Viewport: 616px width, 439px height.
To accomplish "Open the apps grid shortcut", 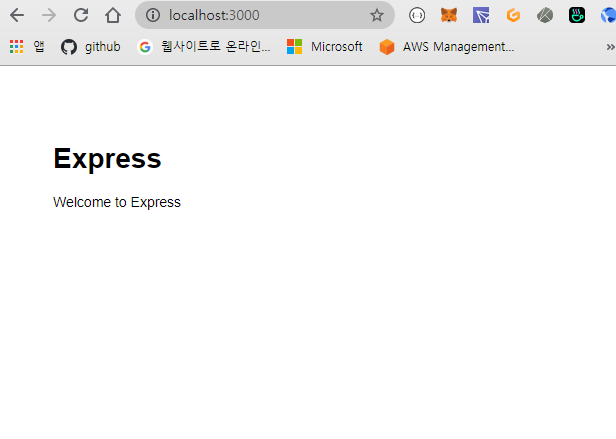I will coord(27,47).
